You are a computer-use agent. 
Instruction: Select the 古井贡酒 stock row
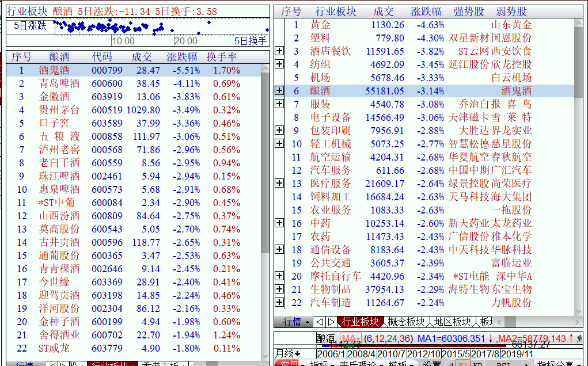click(x=134, y=242)
